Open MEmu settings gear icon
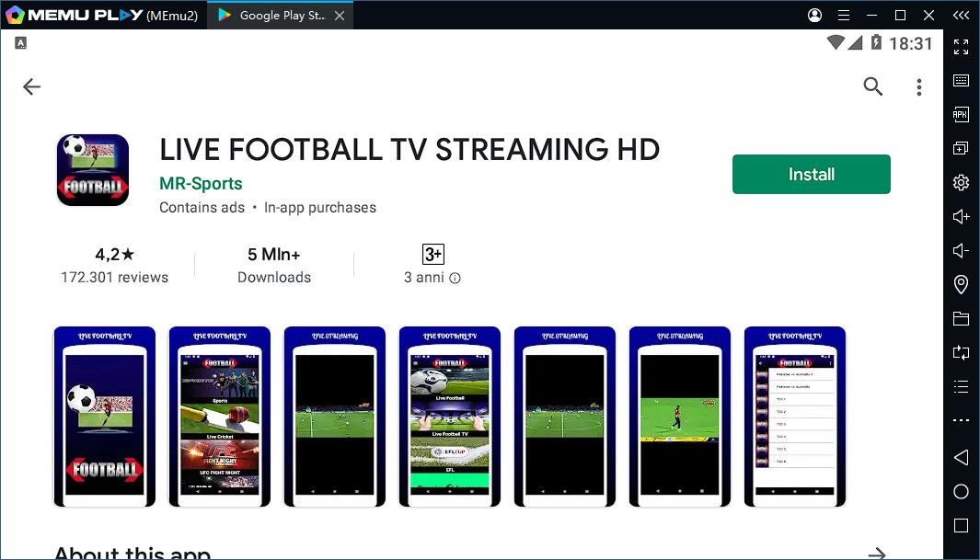The width and height of the screenshot is (980, 560). pyautogui.click(x=961, y=181)
